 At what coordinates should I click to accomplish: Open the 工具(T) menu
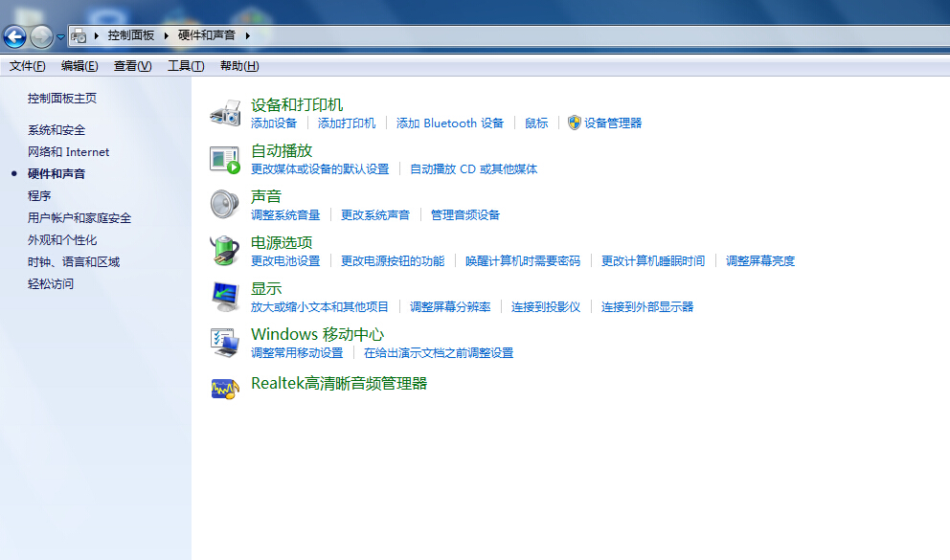(186, 66)
